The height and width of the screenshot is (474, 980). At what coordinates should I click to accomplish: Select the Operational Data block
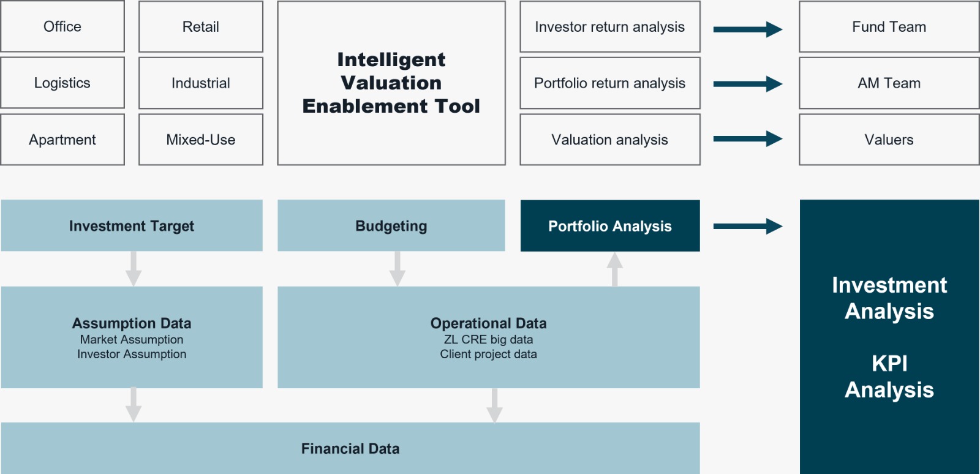tap(489, 337)
